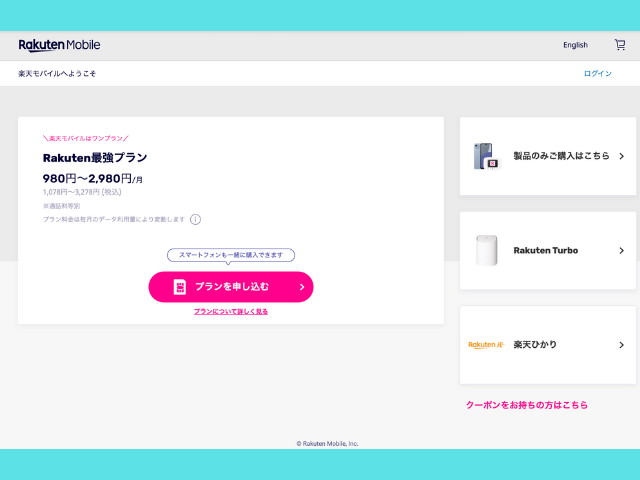Click the 楽天モバイルはワンプラン tagline
This screenshot has width=640, height=480.
click(86, 138)
